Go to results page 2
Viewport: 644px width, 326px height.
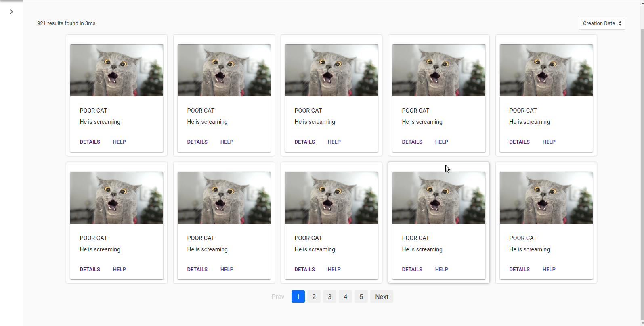[314, 297]
